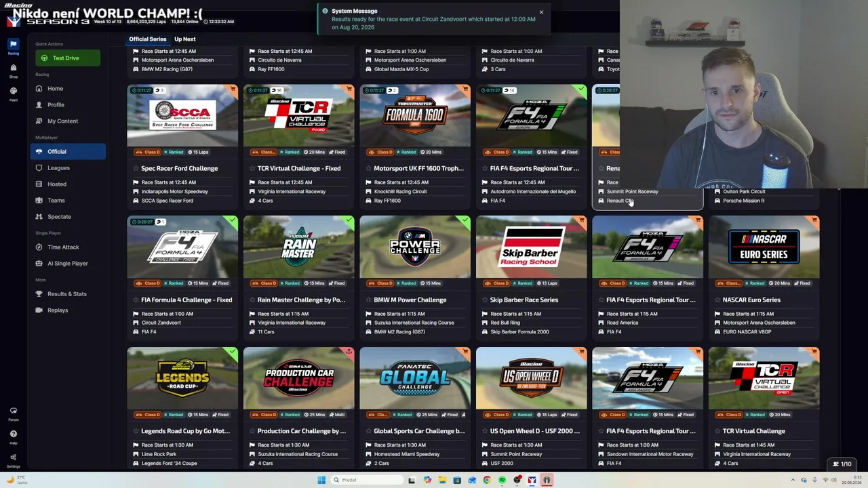Screen dimensions: 868x488
Task: Open Time Attack under Single Player
Action: pos(68,247)
